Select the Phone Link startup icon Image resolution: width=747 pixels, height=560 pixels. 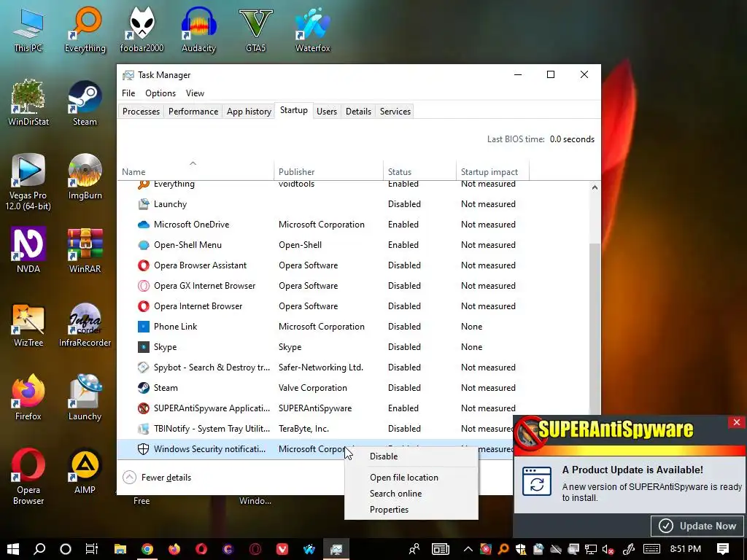(x=144, y=327)
